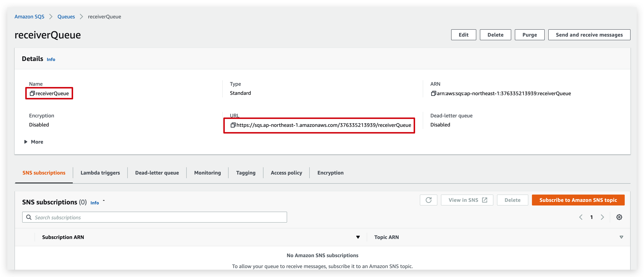Viewport: 644px width, 277px height.
Task: Go to Amazon SQS breadcrumb link
Action: pos(29,17)
